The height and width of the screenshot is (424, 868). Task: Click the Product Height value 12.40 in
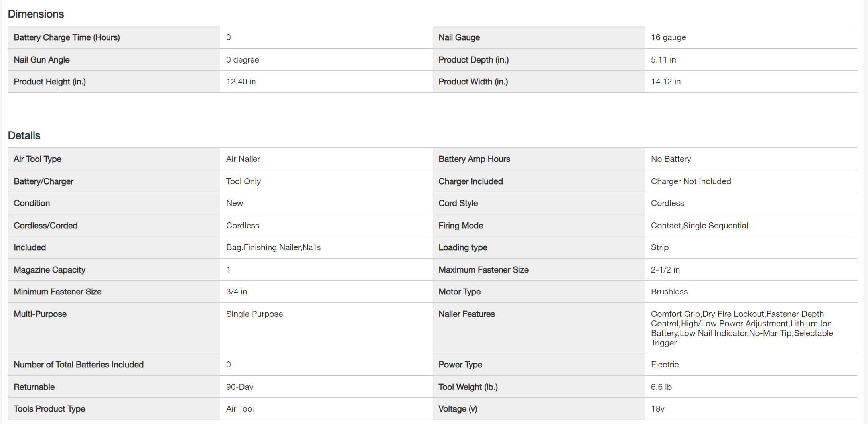pos(241,82)
